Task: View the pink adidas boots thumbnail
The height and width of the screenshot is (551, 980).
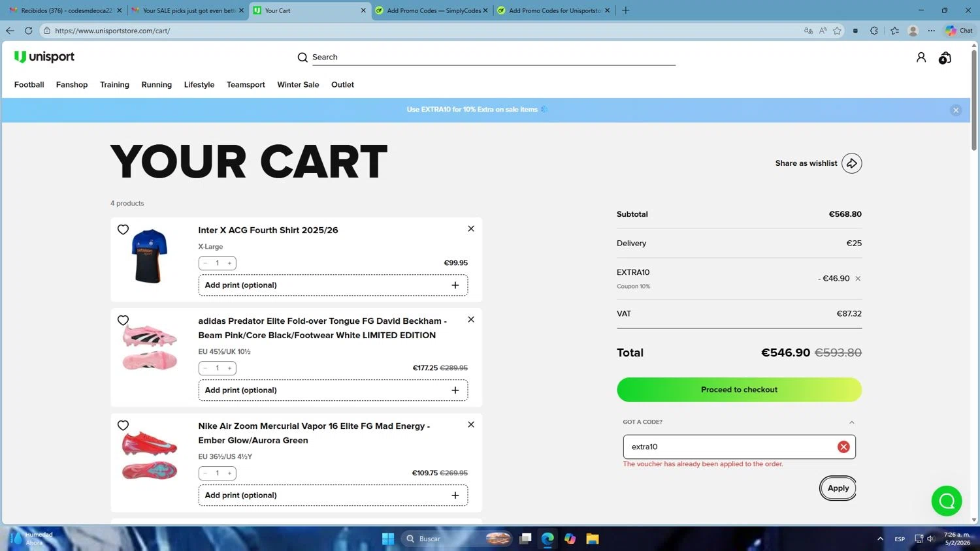Action: pos(150,348)
